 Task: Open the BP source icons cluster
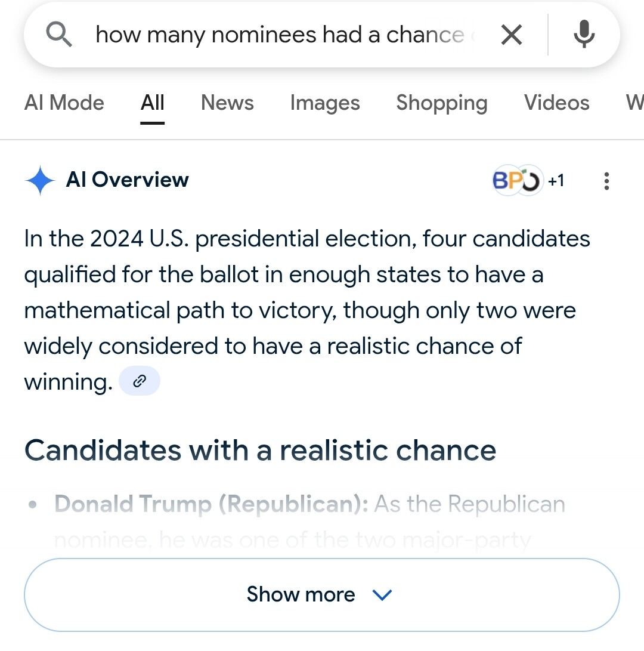pos(517,180)
